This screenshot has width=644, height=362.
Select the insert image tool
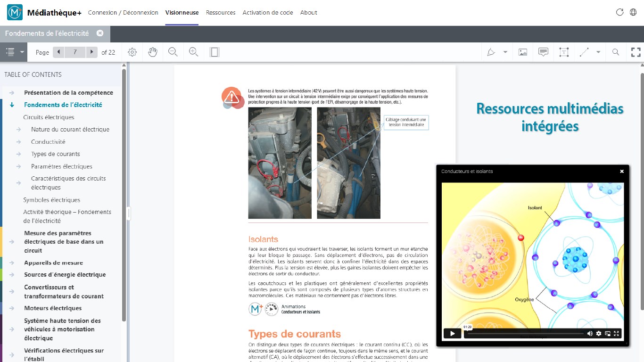[x=523, y=52]
